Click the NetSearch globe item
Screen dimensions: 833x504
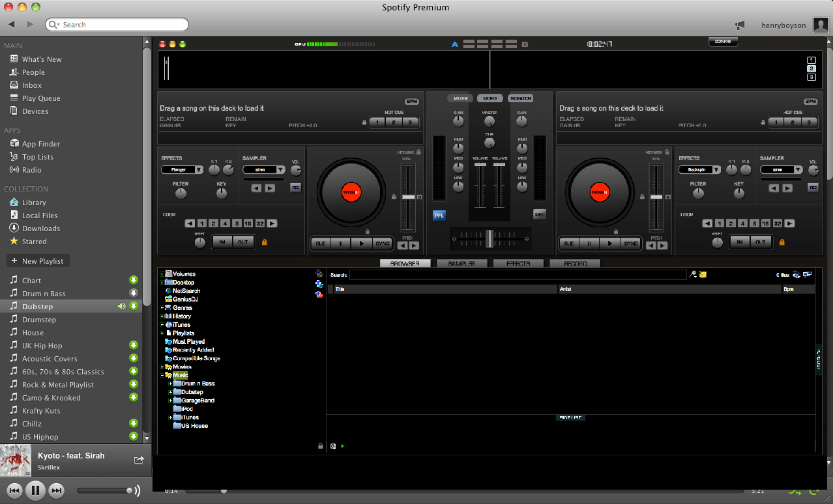pos(183,291)
